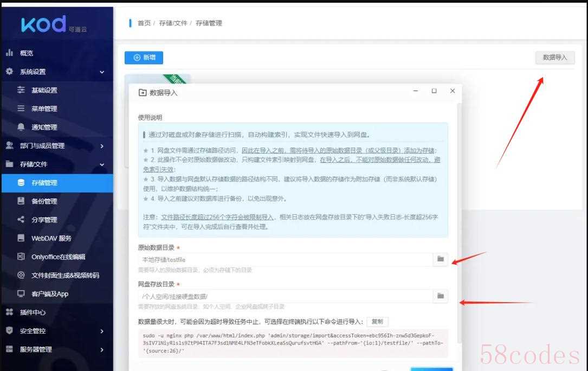Open 分享管理 in the sidebar
588x371 pixels.
point(57,220)
